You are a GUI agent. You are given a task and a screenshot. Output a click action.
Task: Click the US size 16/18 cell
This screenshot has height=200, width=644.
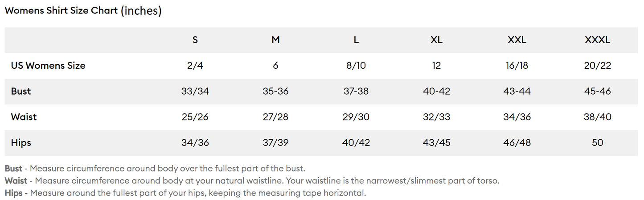coord(517,66)
